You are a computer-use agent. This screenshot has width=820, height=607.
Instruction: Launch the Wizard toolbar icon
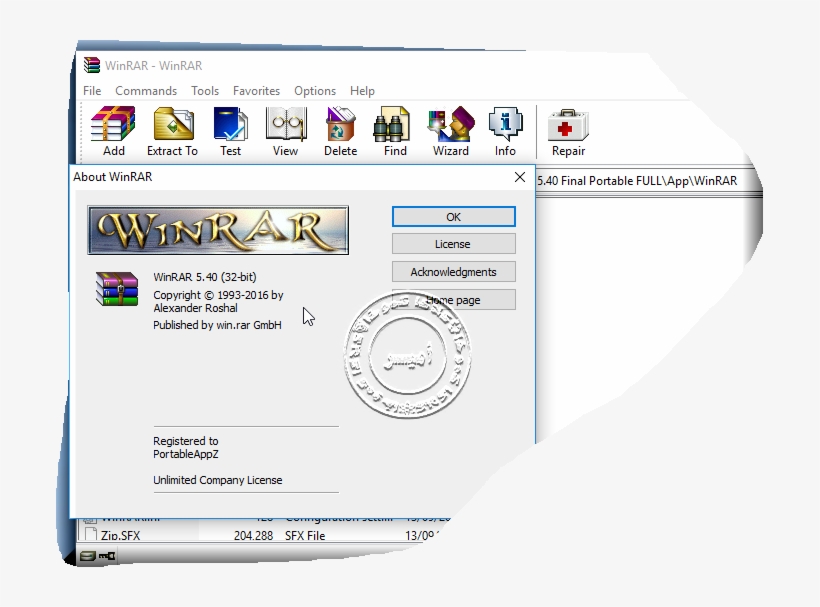pyautogui.click(x=451, y=124)
